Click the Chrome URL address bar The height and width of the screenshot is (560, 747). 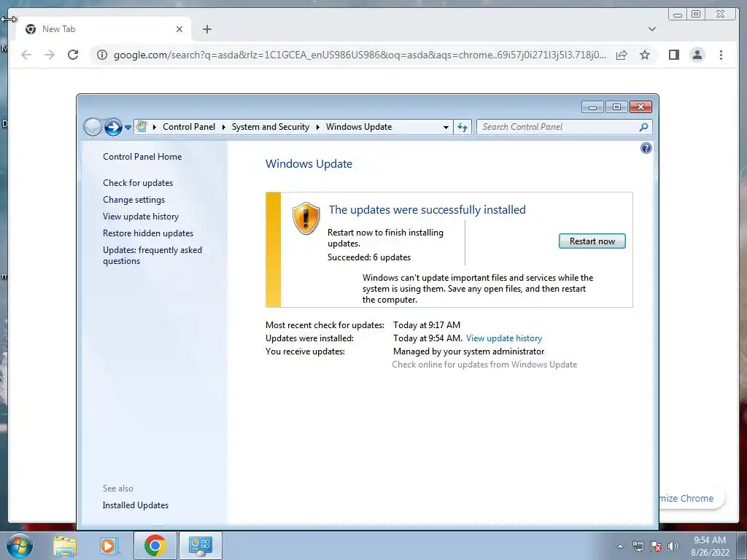pos(360,55)
